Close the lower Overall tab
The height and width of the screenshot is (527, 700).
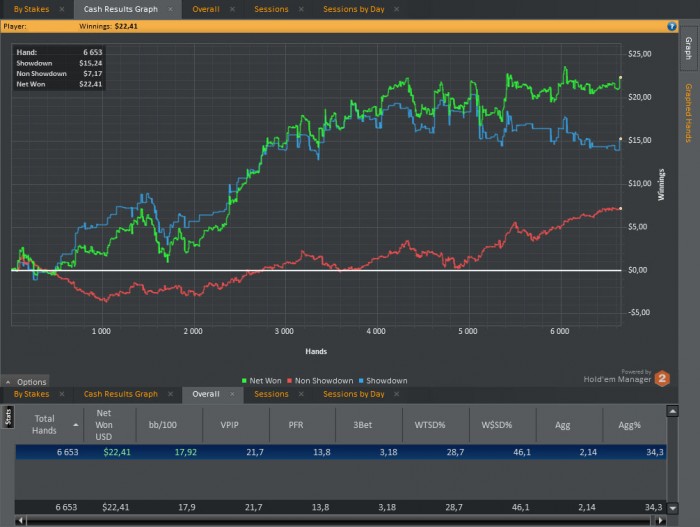click(x=233, y=394)
